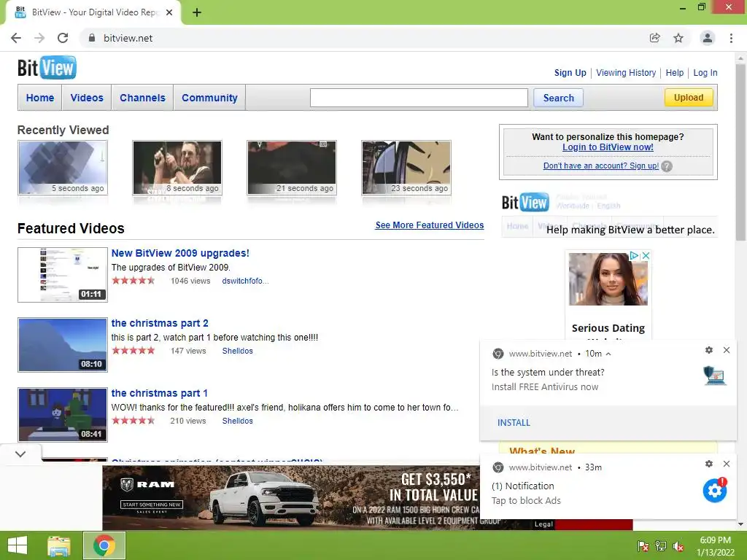Click the AdChoices triangle on dating ad
Image resolution: width=747 pixels, height=560 pixels.
(634, 256)
